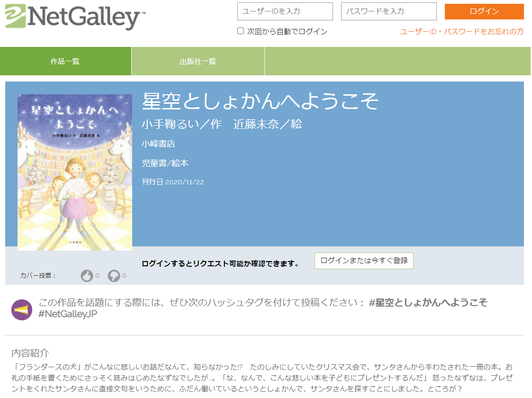Open the 作品一覧 tab

[65, 61]
